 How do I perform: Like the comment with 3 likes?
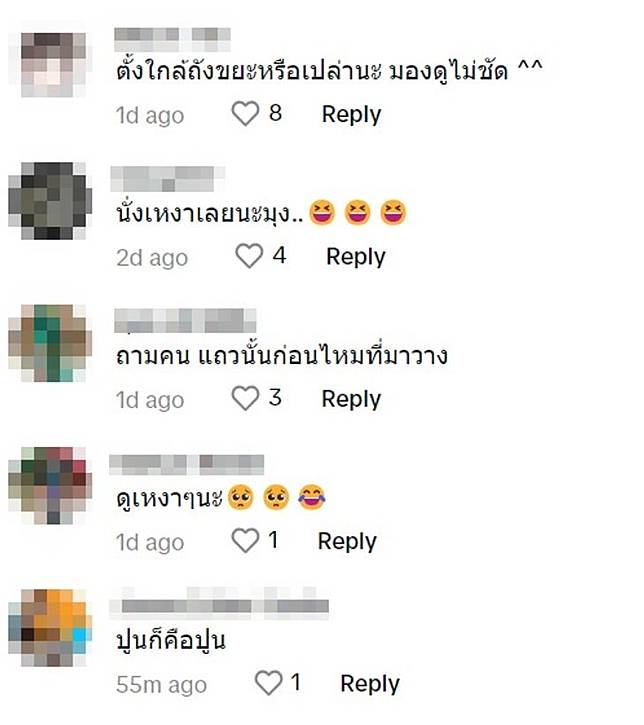(x=245, y=399)
